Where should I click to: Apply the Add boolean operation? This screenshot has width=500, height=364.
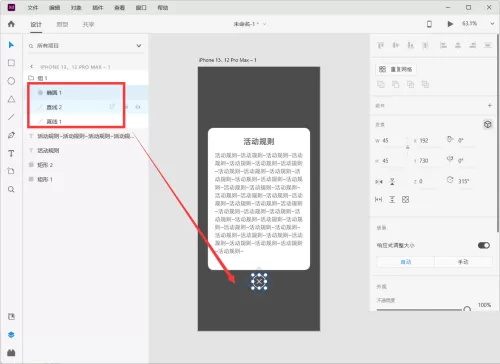click(381, 84)
